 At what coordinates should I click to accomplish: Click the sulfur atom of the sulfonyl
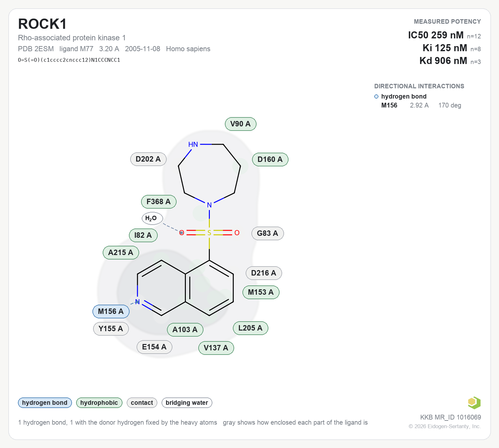pos(209,233)
